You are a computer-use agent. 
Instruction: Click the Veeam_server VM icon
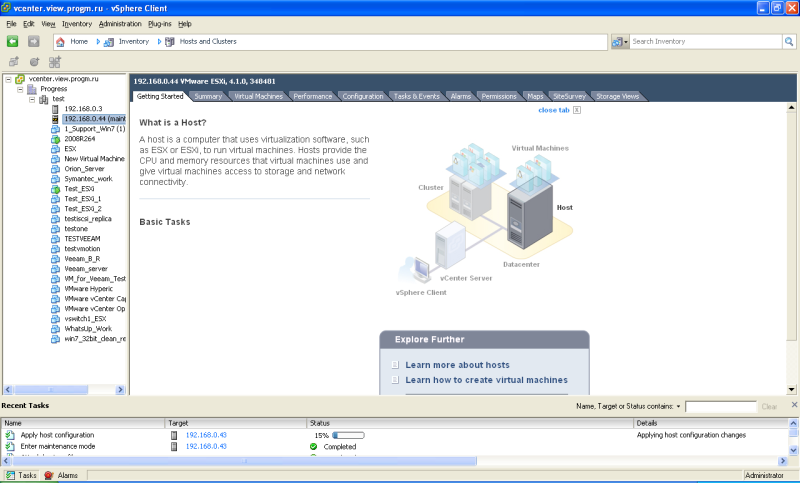coord(55,269)
